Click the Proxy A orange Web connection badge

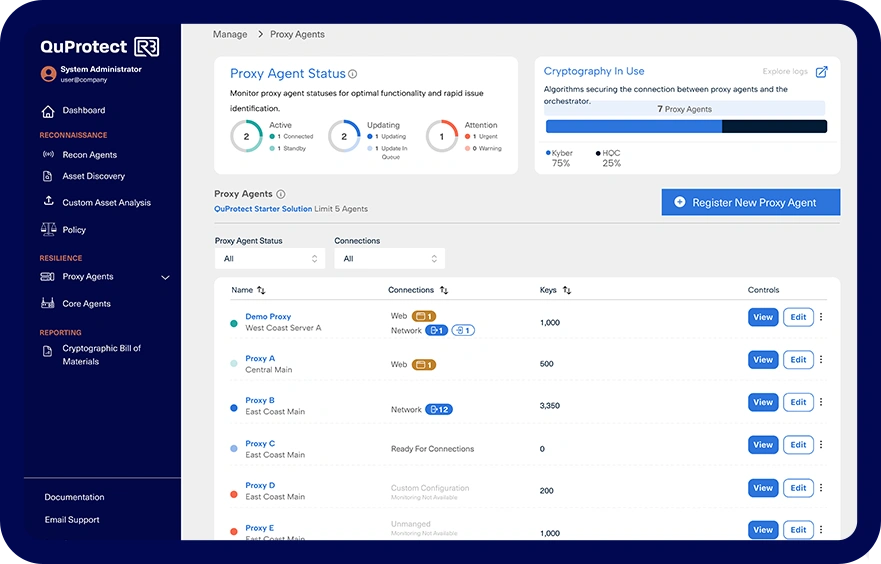[x=424, y=365]
